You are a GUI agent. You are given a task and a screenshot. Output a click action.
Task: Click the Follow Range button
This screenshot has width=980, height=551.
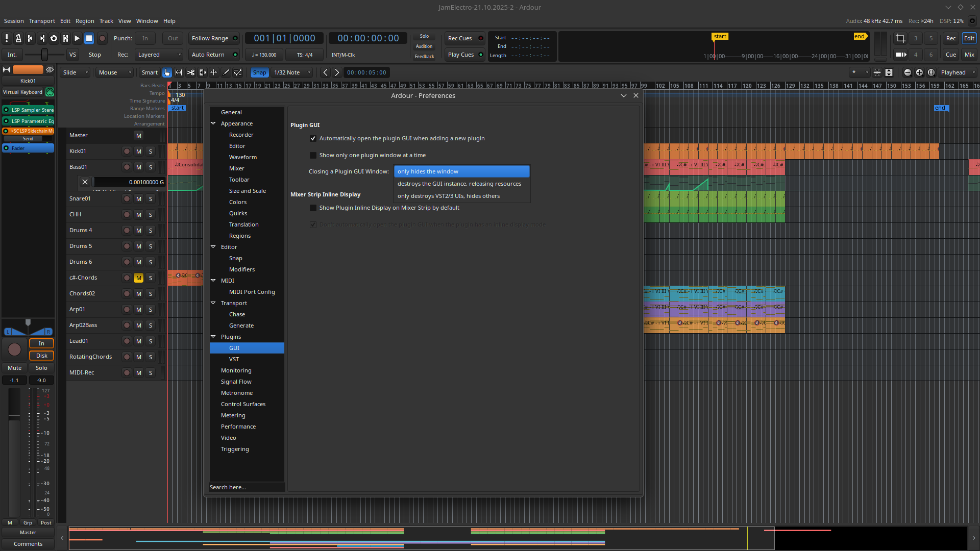point(210,38)
